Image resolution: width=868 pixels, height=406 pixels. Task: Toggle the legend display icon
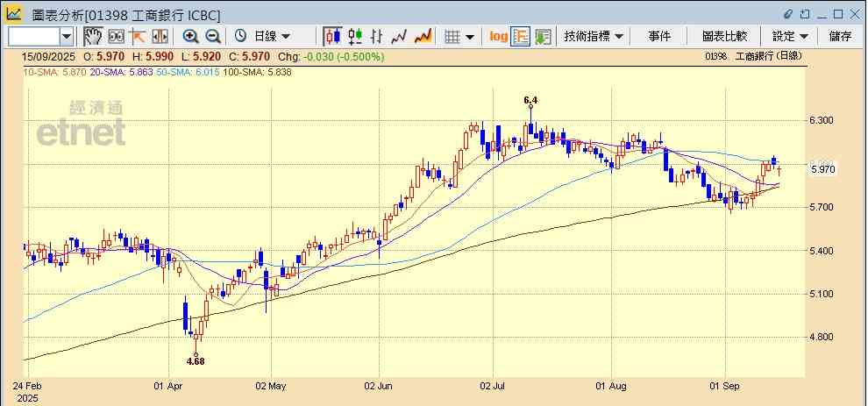tap(520, 37)
